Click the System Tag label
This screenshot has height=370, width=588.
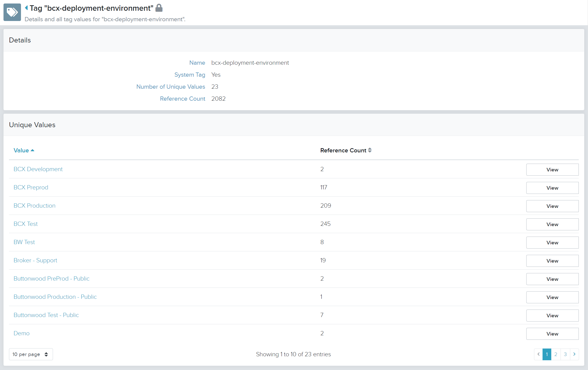pyautogui.click(x=190, y=75)
